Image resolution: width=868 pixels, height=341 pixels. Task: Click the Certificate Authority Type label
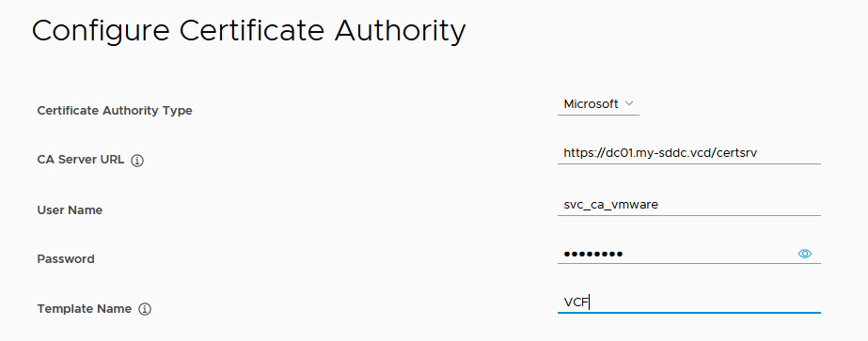115,111
